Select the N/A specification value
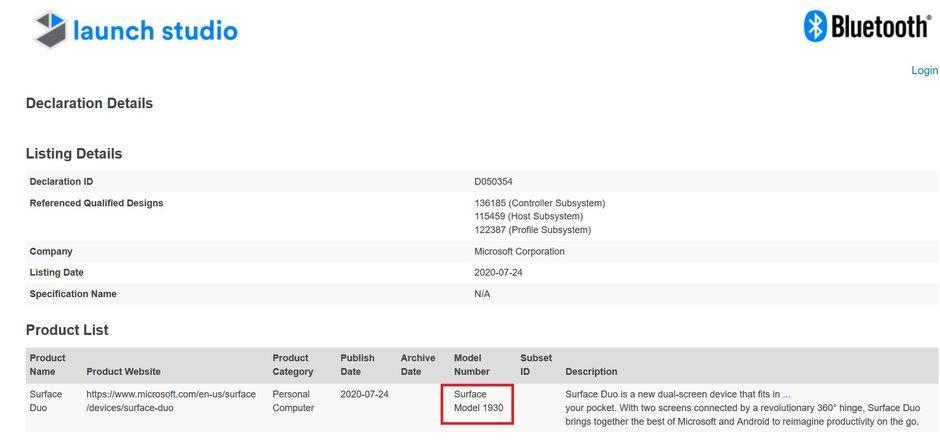 pyautogui.click(x=482, y=294)
